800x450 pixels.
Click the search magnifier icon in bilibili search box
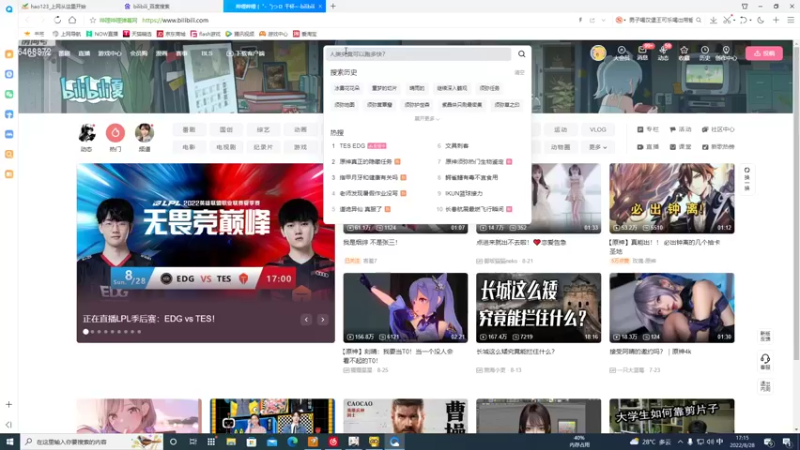521,54
